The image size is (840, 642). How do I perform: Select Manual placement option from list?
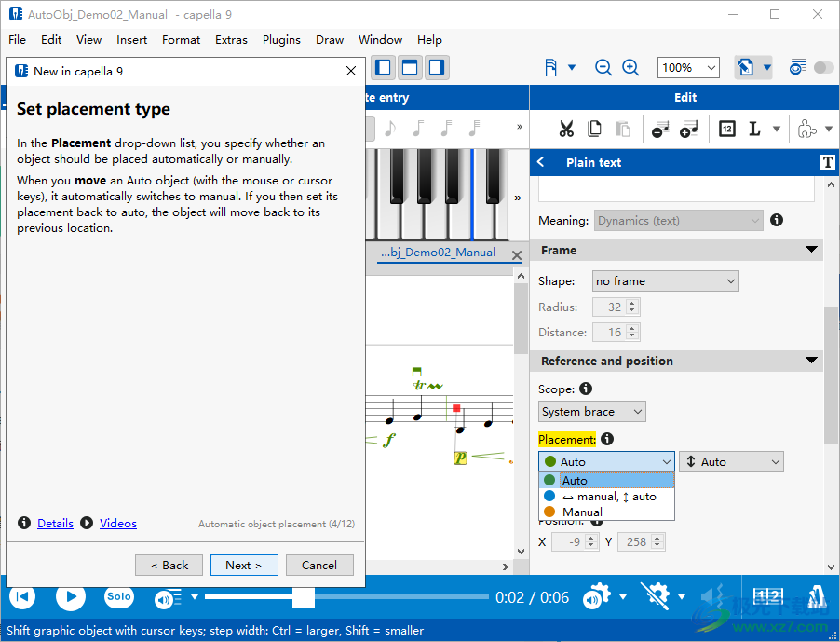pyautogui.click(x=582, y=512)
